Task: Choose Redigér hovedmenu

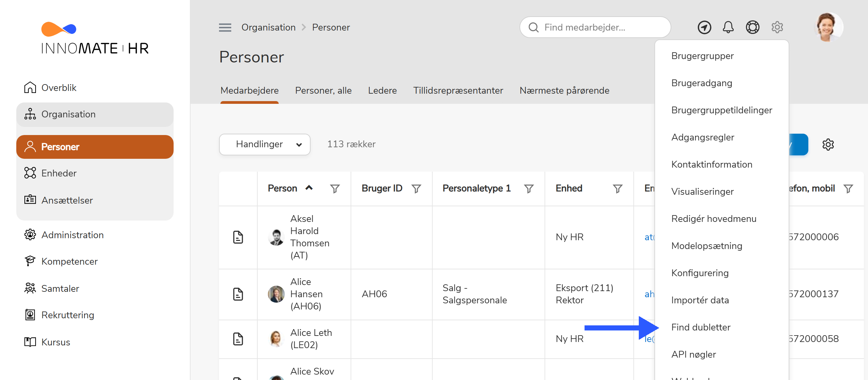Action: (x=714, y=219)
